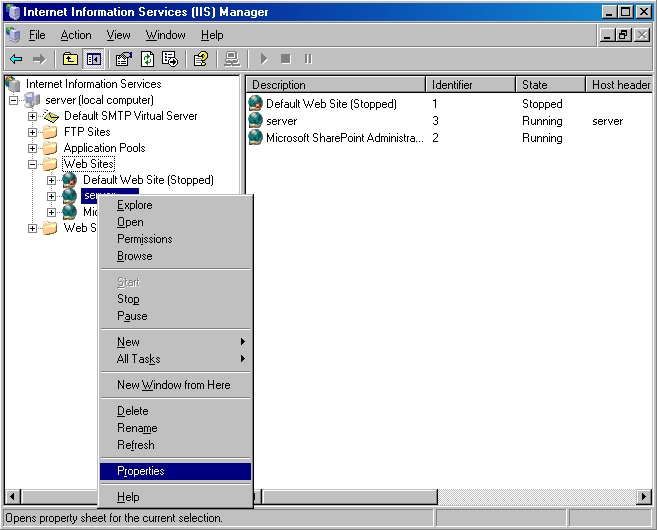Open the View menu
The height and width of the screenshot is (530, 657).
click(118, 35)
